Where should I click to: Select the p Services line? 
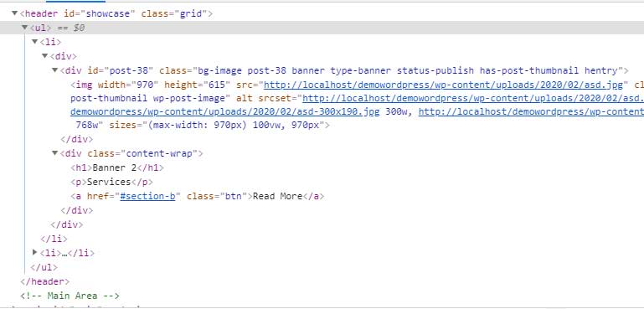(111, 182)
